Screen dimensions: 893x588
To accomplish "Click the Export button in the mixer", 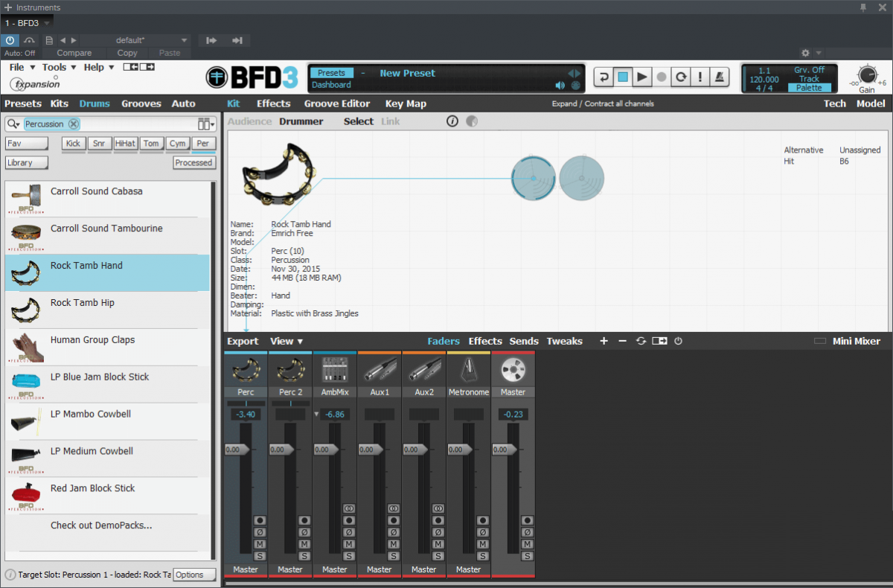I will click(x=243, y=341).
